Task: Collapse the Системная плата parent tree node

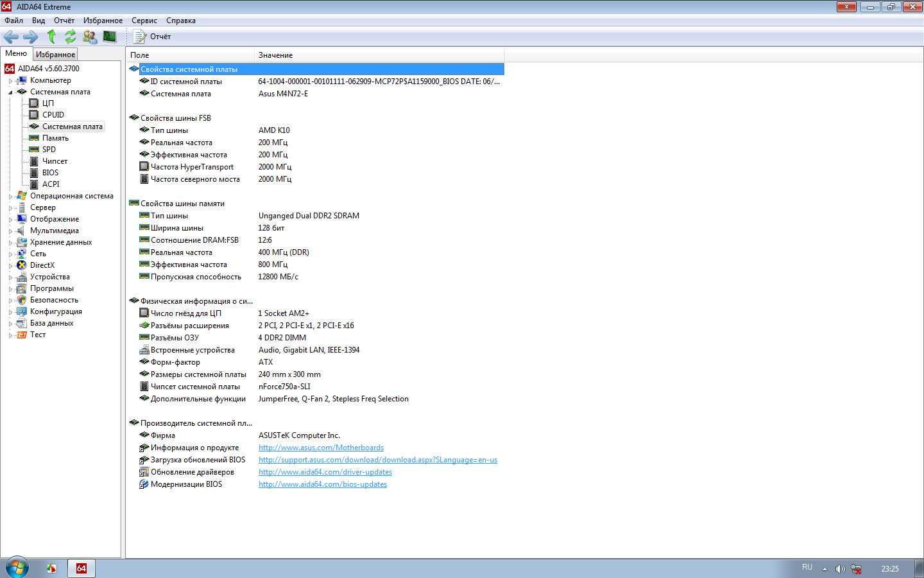Action: 10,92
